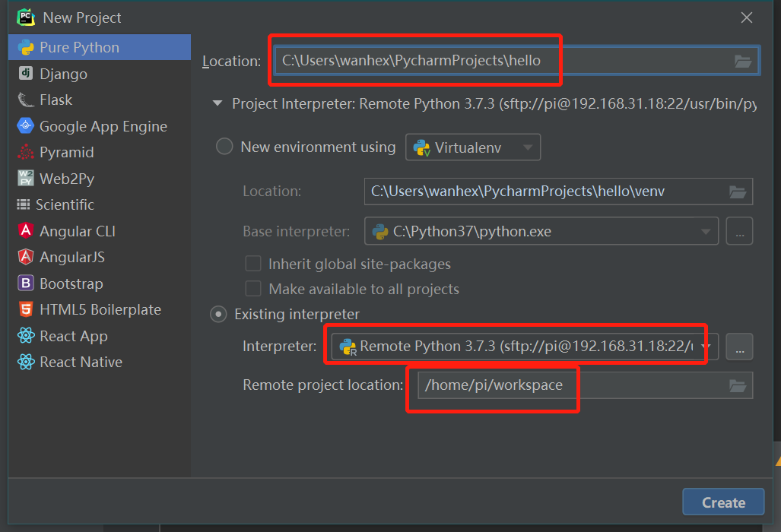Click the Remote Python interpreter icon
781x532 pixels.
[348, 347]
